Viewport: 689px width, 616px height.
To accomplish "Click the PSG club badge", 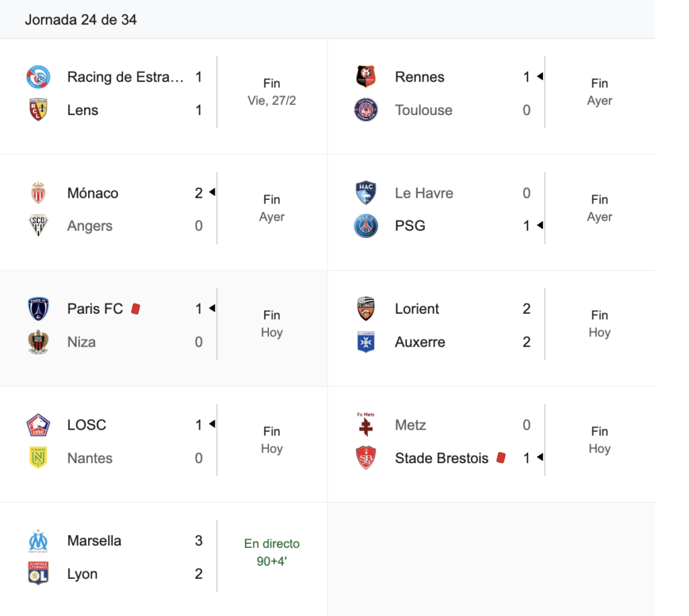I will click(x=366, y=226).
